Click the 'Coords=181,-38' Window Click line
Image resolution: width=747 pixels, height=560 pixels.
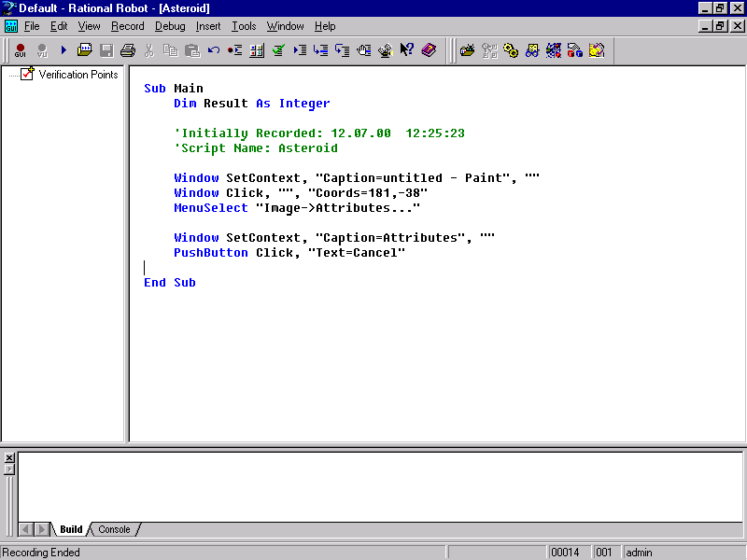[301, 193]
